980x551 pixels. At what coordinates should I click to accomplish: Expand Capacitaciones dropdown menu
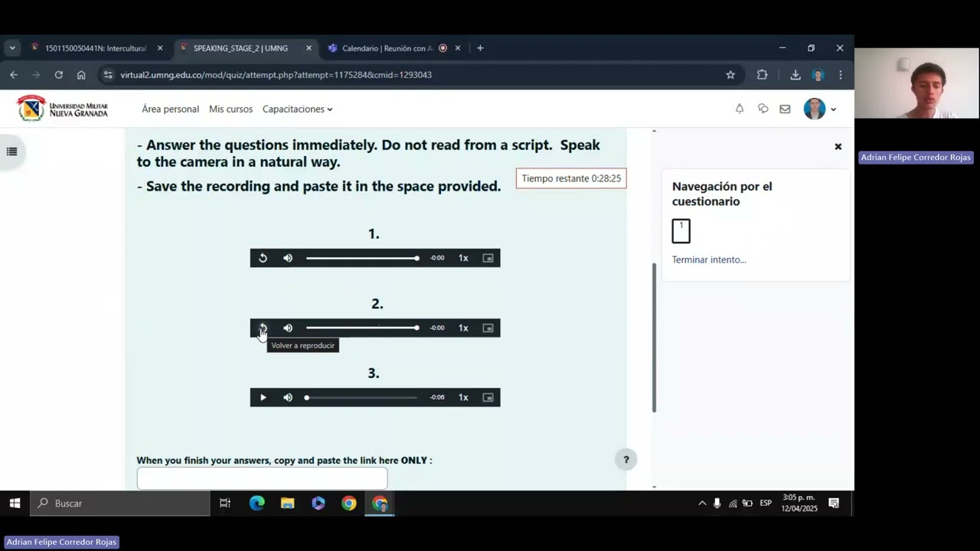coord(297,109)
